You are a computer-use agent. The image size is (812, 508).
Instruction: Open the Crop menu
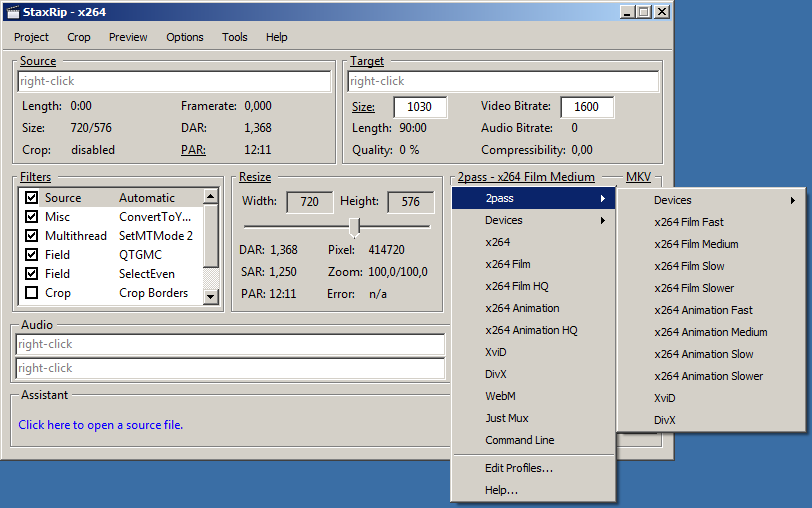tap(79, 37)
